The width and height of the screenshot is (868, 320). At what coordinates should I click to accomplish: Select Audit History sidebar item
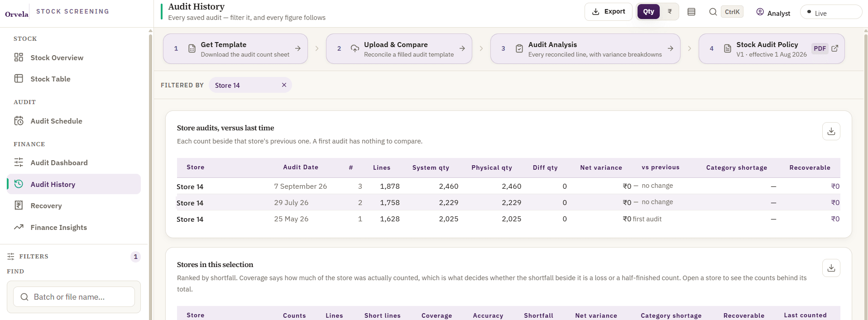point(74,184)
